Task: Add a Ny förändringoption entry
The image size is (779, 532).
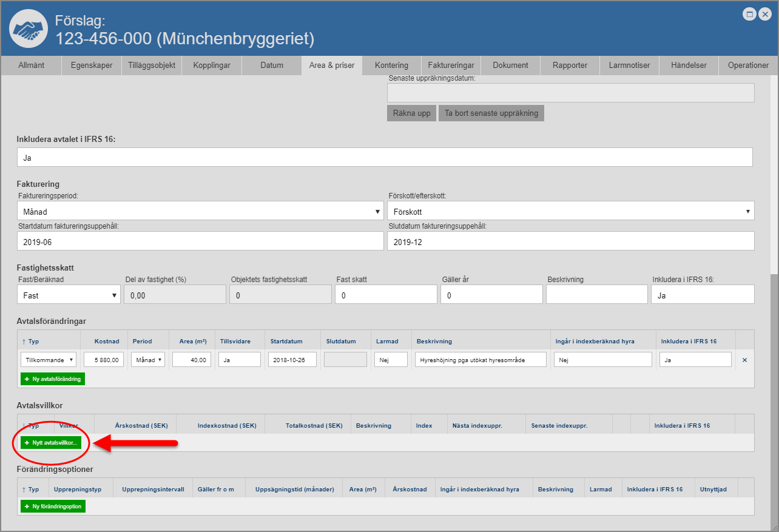Action: point(53,507)
